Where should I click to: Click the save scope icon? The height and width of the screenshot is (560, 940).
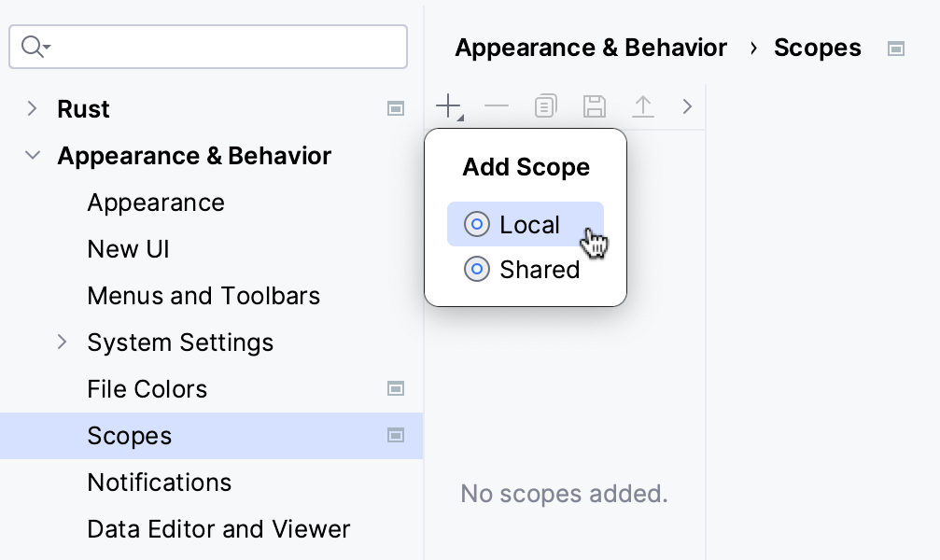[595, 105]
